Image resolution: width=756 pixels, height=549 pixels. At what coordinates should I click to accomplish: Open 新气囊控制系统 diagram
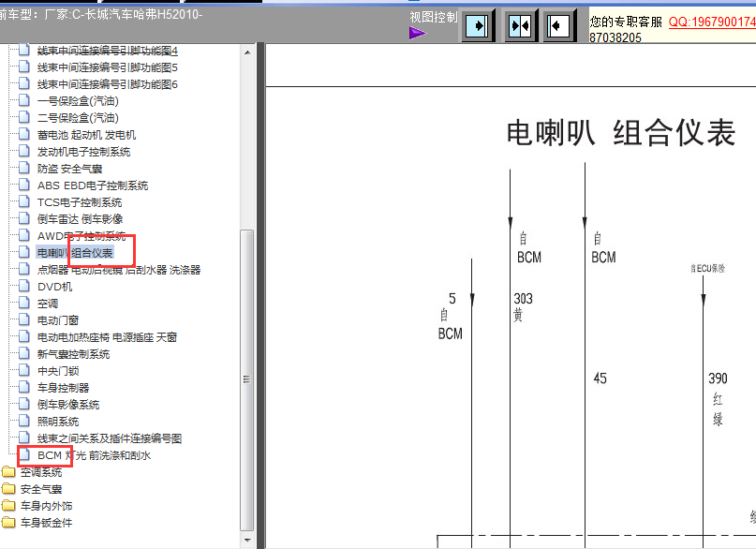click(x=73, y=354)
